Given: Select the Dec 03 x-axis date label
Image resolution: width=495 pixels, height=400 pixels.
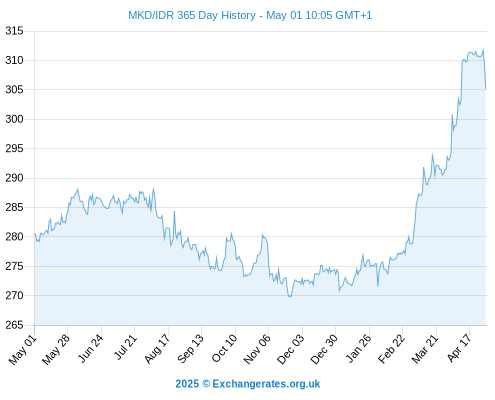Looking at the screenshot, I should 290,349.
